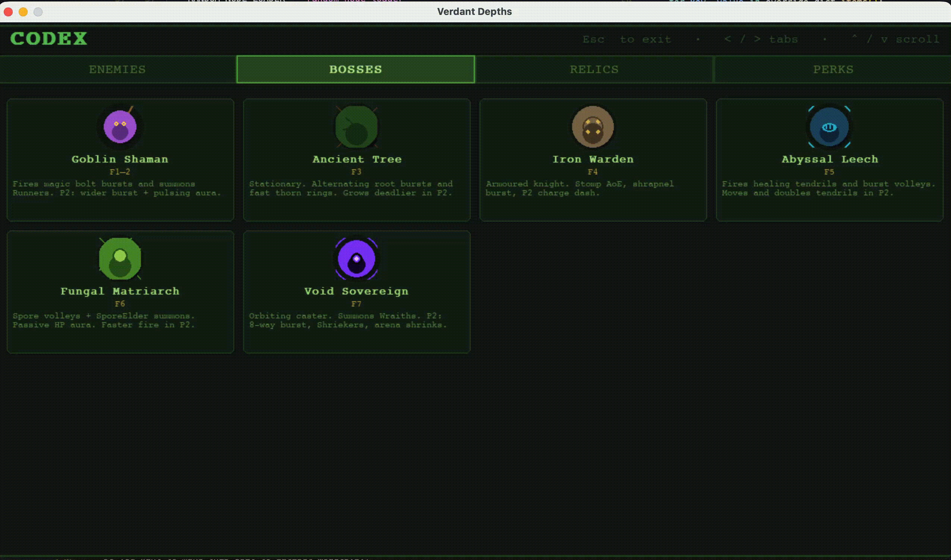Screen dimensions: 951x560
Task: Click the Iron Warden helmet icon
Action: 593,127
